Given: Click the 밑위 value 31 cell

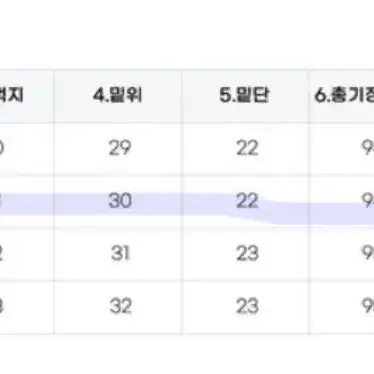Looking at the screenshot, I should (118, 254).
